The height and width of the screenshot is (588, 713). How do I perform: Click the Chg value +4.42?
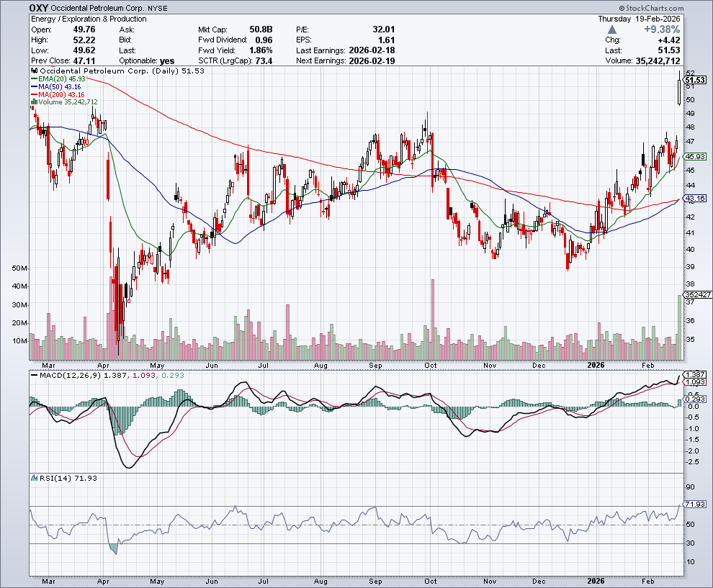tap(668, 40)
